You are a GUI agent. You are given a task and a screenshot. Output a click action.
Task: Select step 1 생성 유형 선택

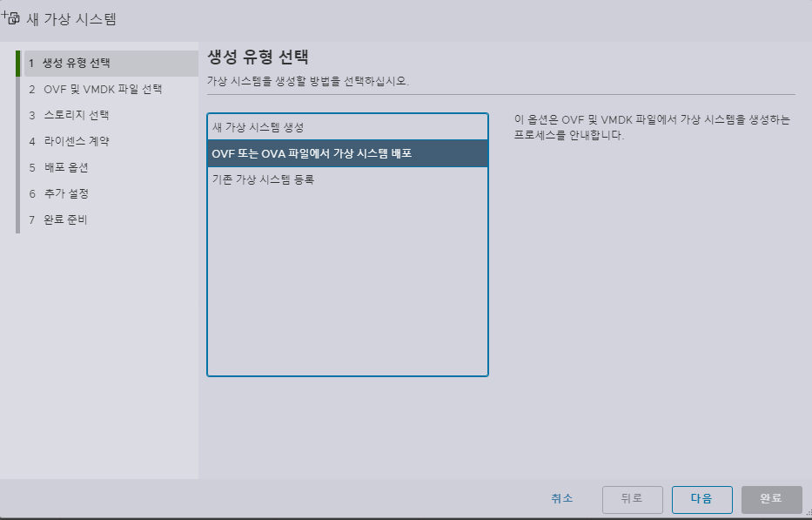click(111, 64)
